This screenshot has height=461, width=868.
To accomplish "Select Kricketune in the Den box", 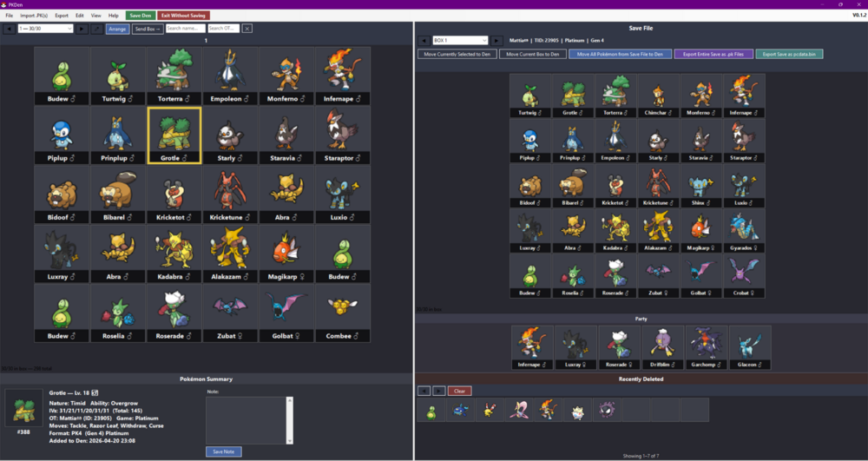I will (230, 194).
